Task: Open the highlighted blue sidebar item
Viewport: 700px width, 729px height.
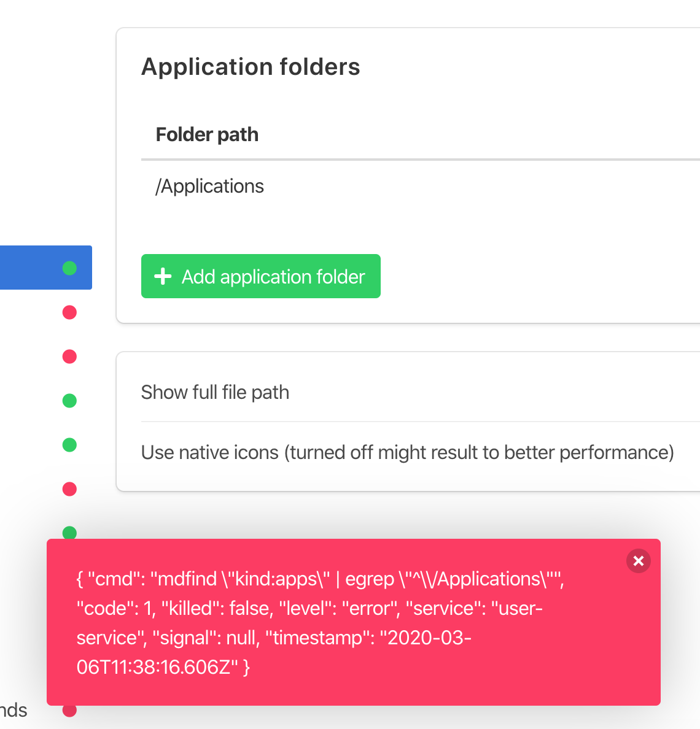Action: 45,268
